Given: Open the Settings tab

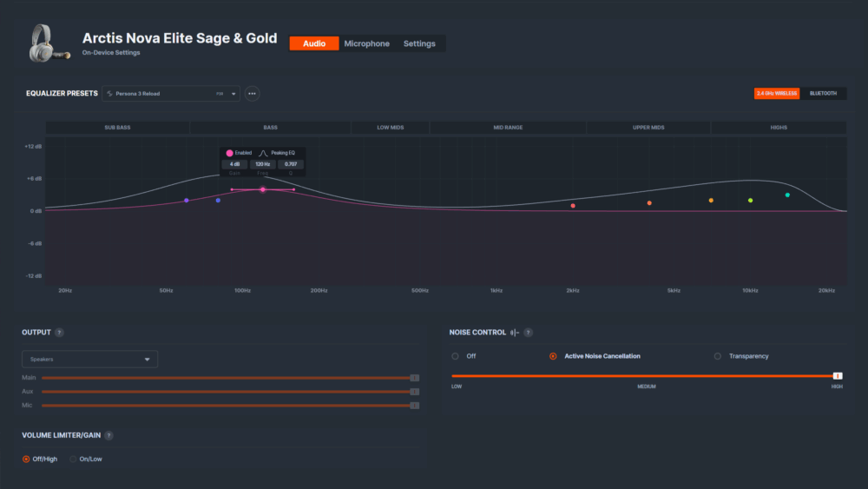Looking at the screenshot, I should pyautogui.click(x=419, y=43).
